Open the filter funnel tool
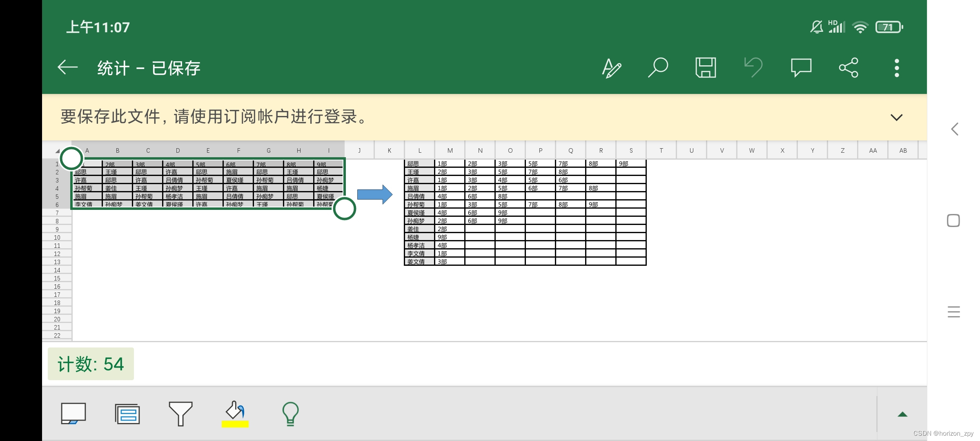The width and height of the screenshot is (980, 441). (x=180, y=414)
